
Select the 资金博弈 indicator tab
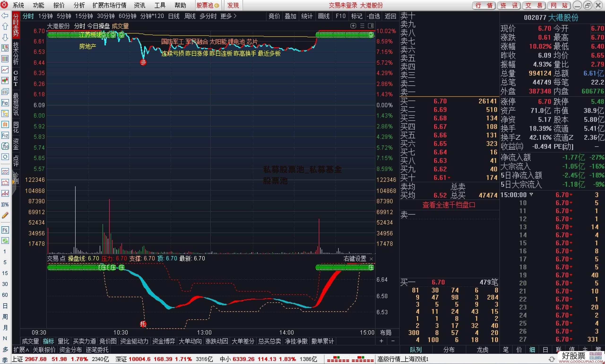point(164,341)
